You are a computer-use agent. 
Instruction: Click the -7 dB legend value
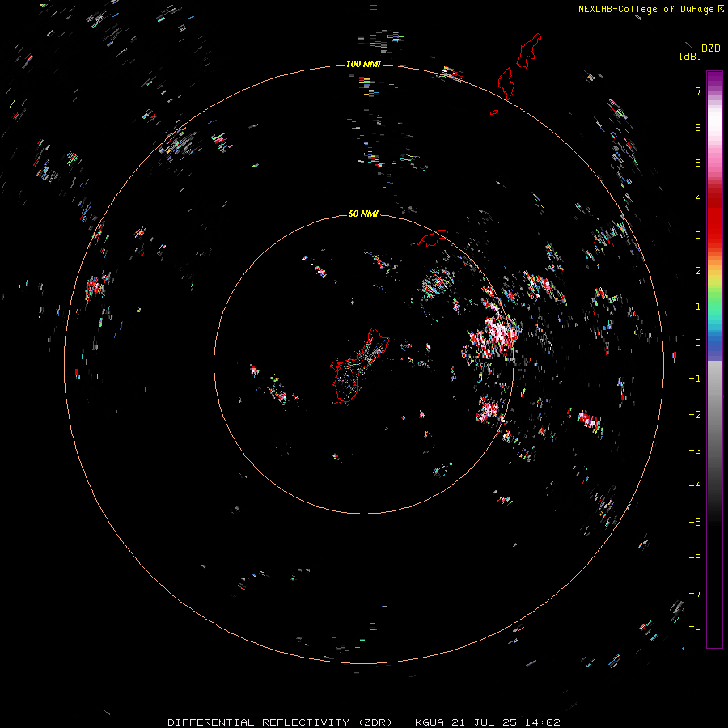(695, 594)
